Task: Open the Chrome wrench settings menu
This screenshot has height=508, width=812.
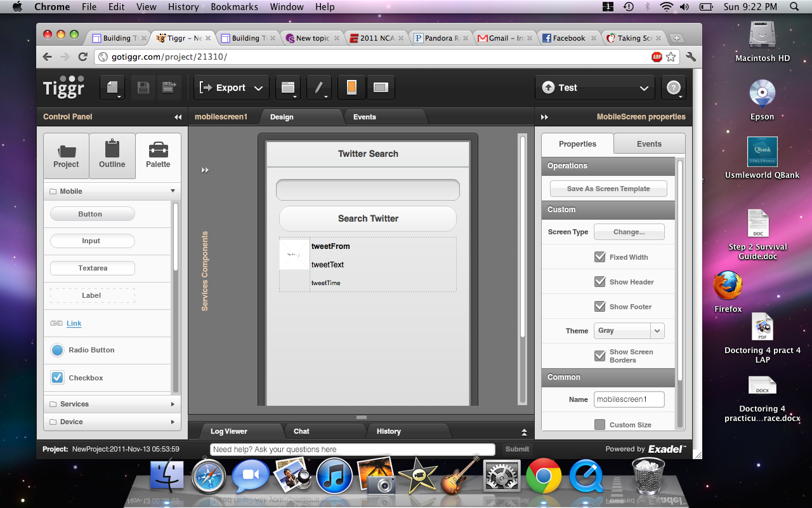Action: click(x=691, y=57)
